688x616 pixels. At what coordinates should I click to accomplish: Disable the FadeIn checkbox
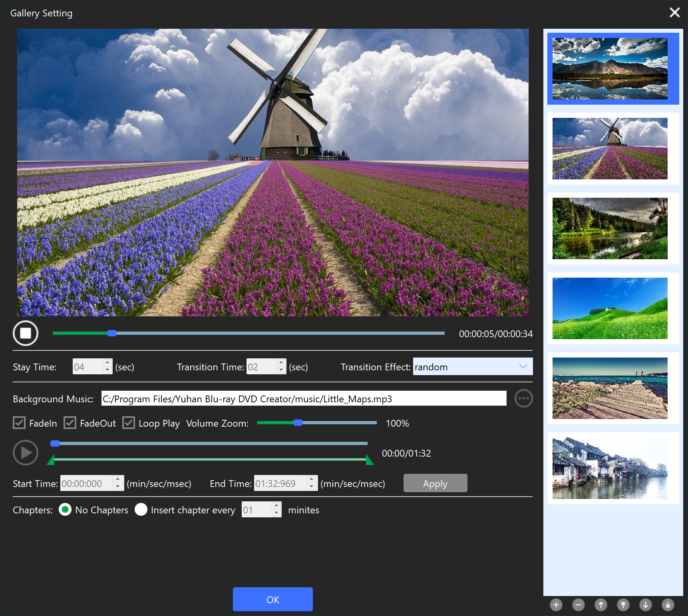point(19,423)
